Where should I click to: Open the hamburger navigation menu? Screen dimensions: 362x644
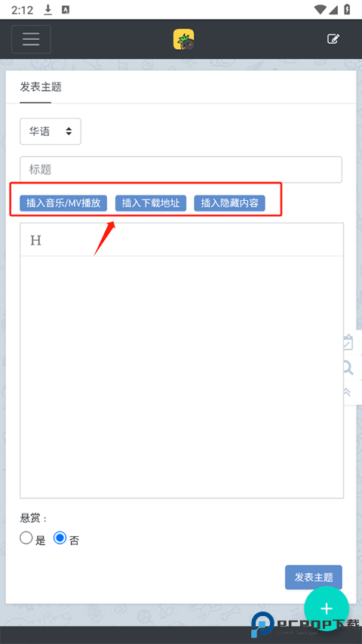click(x=31, y=39)
